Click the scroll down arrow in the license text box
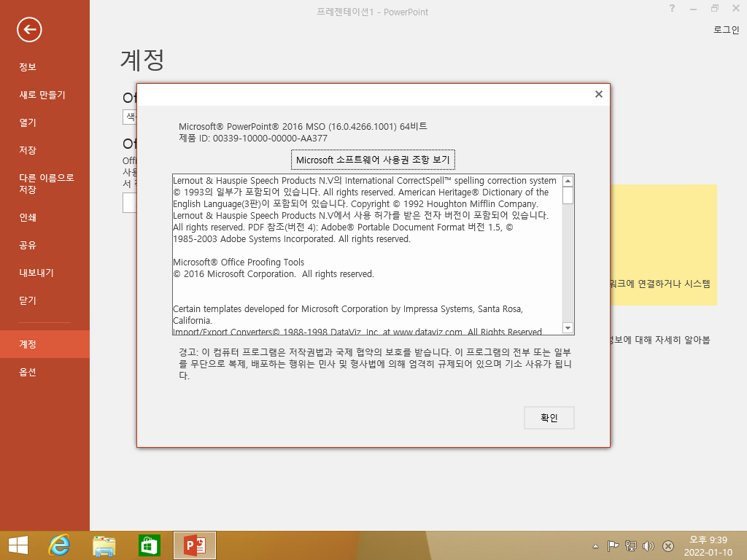747x560 pixels. pyautogui.click(x=568, y=327)
